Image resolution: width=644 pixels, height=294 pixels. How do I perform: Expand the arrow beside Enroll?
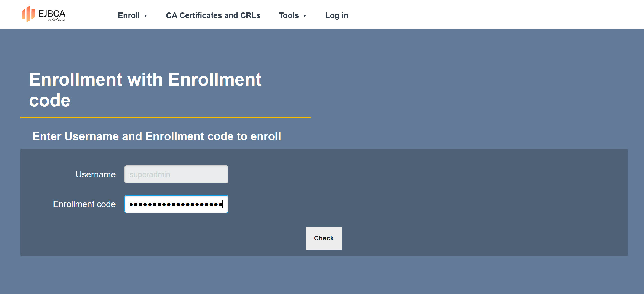coord(146,16)
